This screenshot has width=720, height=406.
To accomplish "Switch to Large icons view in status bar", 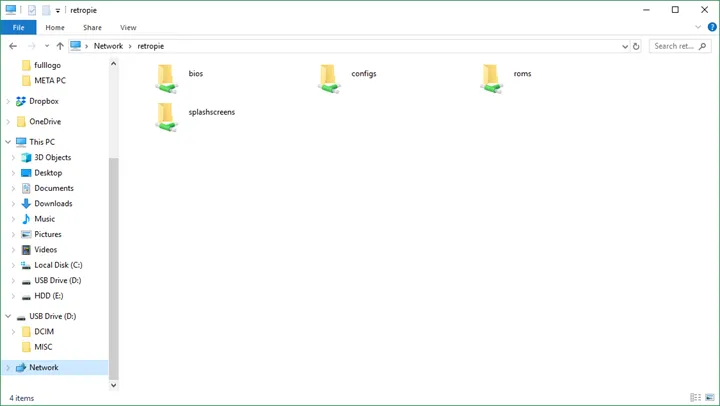I will [x=710, y=397].
